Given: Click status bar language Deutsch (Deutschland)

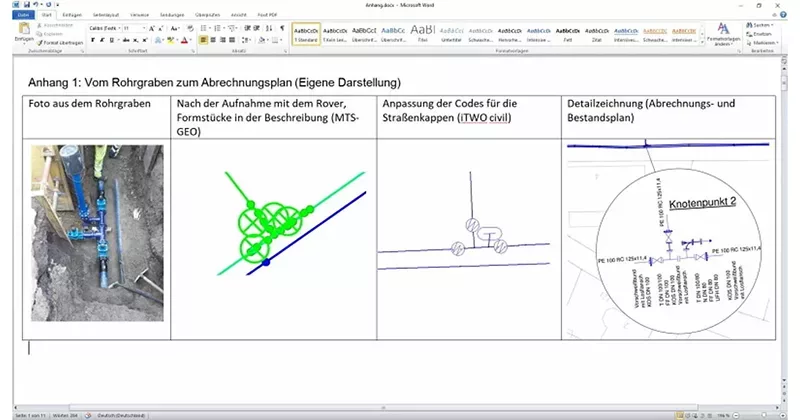Looking at the screenshot, I should [x=121, y=415].
